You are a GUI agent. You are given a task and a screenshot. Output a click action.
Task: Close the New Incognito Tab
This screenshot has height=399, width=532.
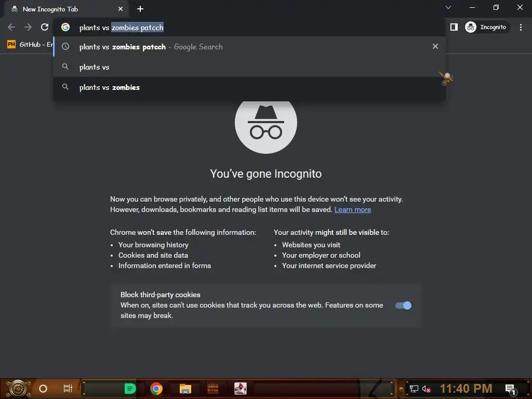click(121, 9)
